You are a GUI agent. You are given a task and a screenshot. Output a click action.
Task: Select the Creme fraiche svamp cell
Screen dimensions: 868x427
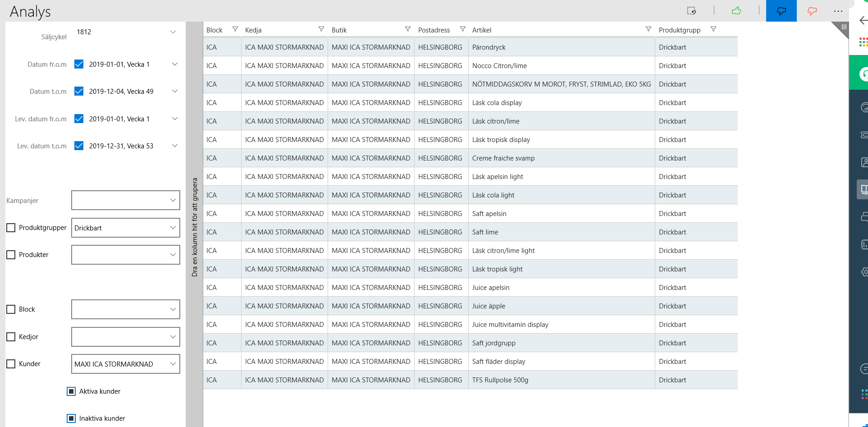[x=562, y=158]
